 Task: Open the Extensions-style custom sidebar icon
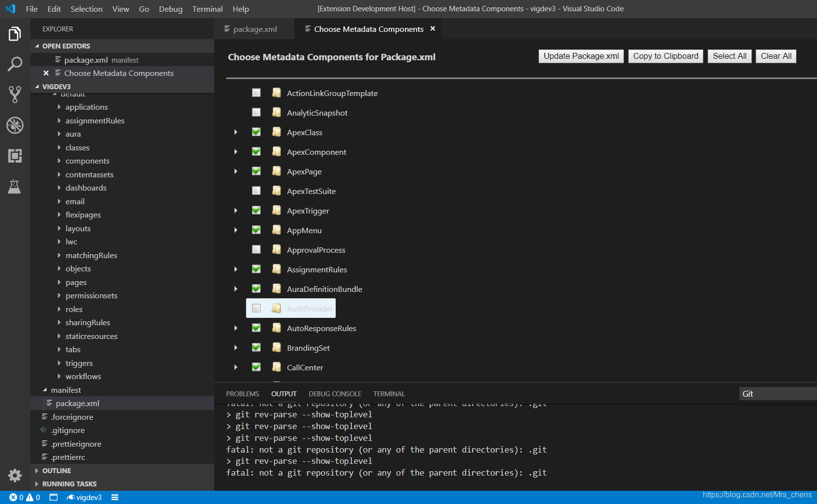pyautogui.click(x=15, y=156)
